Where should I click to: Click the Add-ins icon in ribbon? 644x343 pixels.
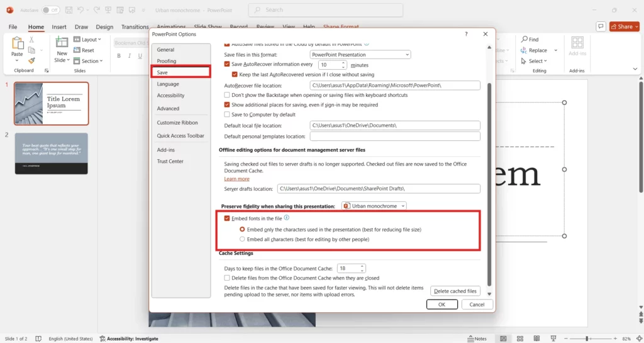click(x=577, y=43)
